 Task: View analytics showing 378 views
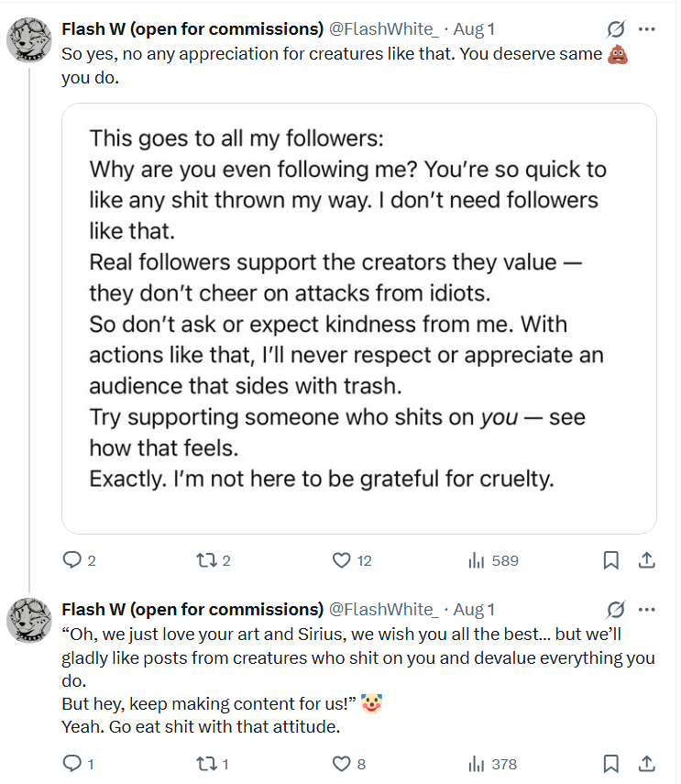[x=477, y=763]
